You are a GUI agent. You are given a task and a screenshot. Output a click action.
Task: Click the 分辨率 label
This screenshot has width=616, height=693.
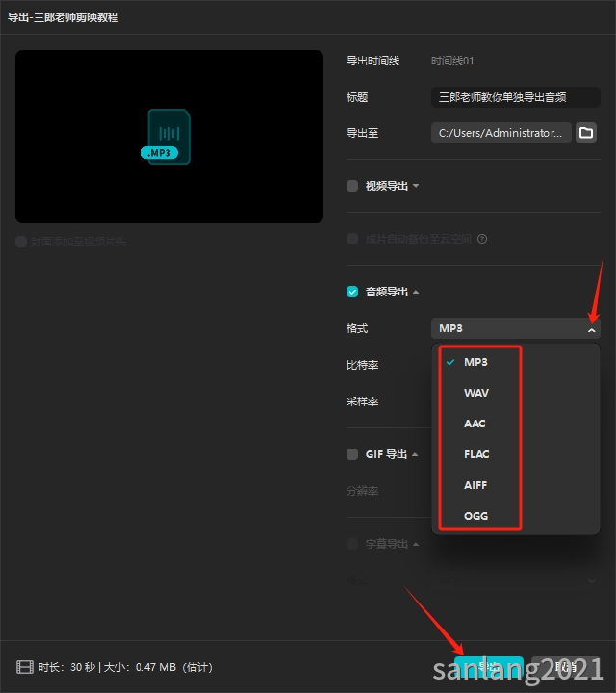362,491
